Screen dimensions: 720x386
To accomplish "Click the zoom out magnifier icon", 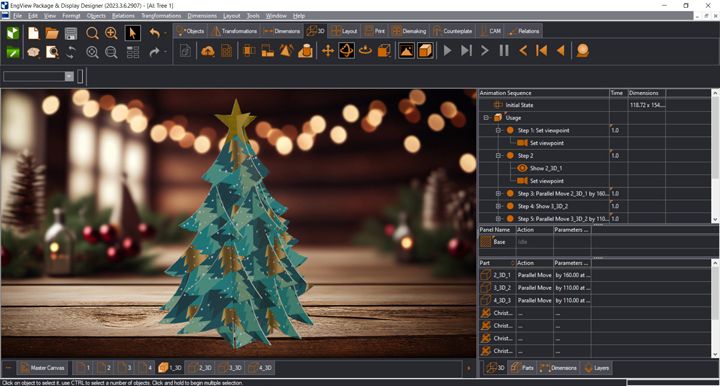I will (x=111, y=52).
